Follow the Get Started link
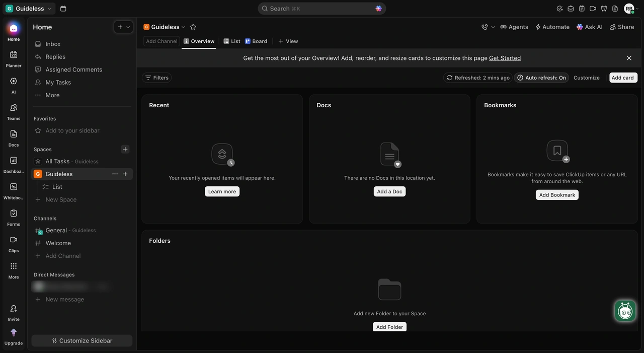This screenshot has height=353, width=644. tap(505, 58)
